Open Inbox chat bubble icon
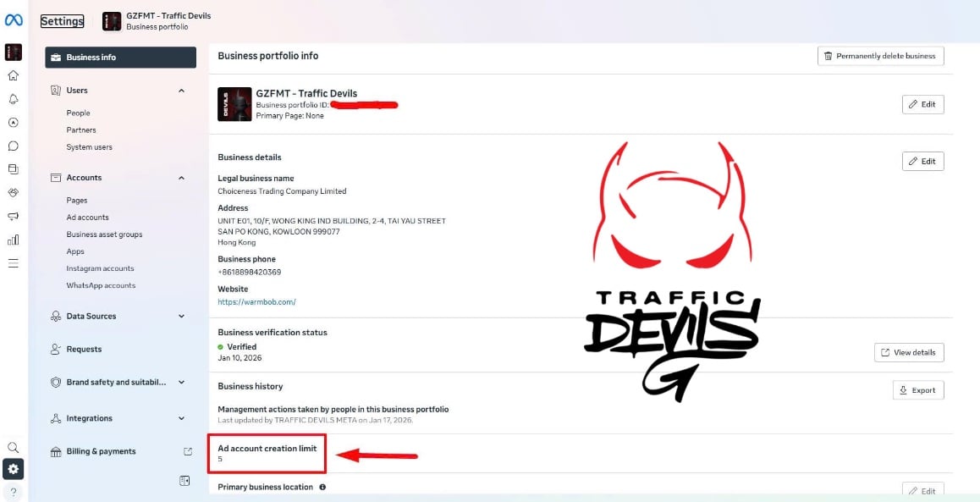This screenshot has height=502, width=980. (x=14, y=146)
